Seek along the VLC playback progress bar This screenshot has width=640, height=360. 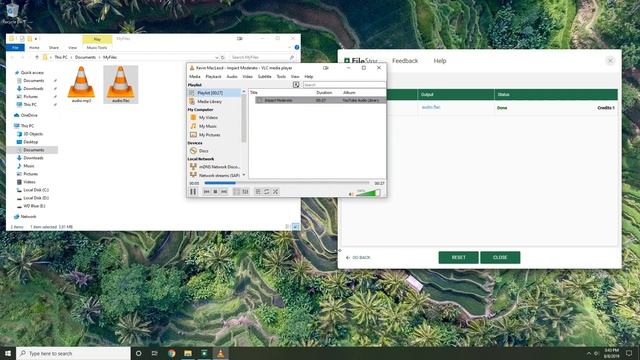[287, 183]
